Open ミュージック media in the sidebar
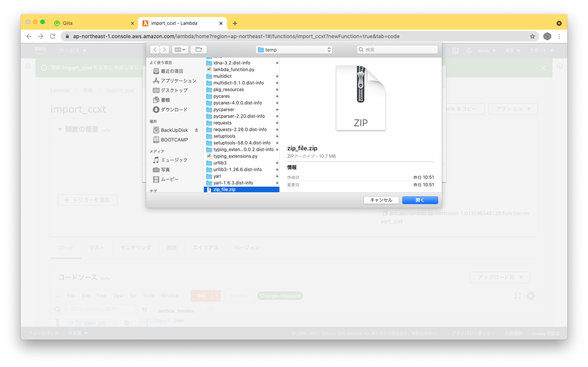This screenshot has width=588, height=367. (171, 160)
